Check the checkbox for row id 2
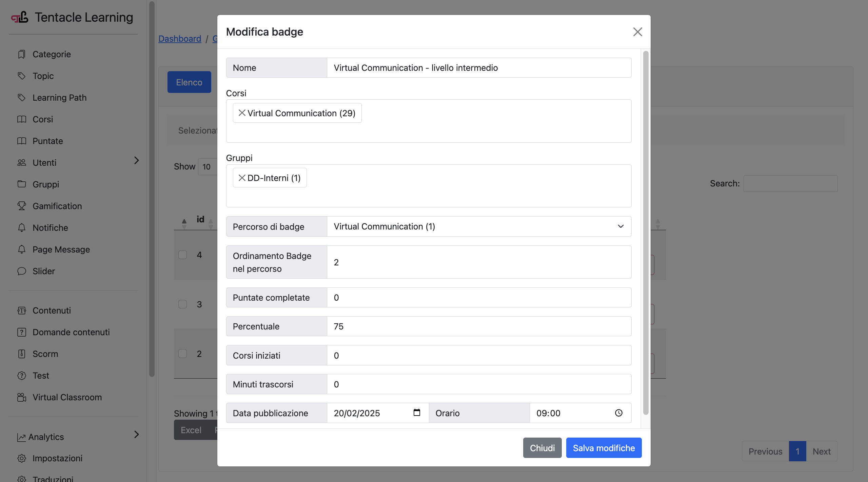The height and width of the screenshot is (482, 868). 183,354
